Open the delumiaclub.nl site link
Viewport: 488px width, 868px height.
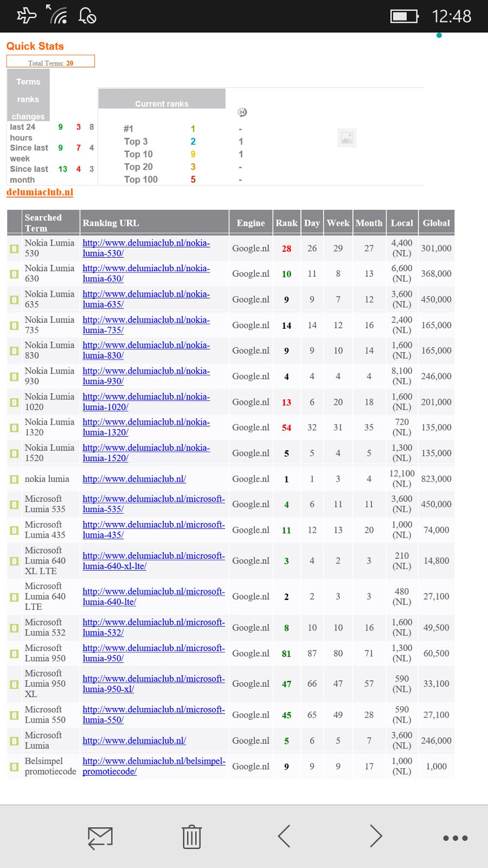click(x=40, y=192)
